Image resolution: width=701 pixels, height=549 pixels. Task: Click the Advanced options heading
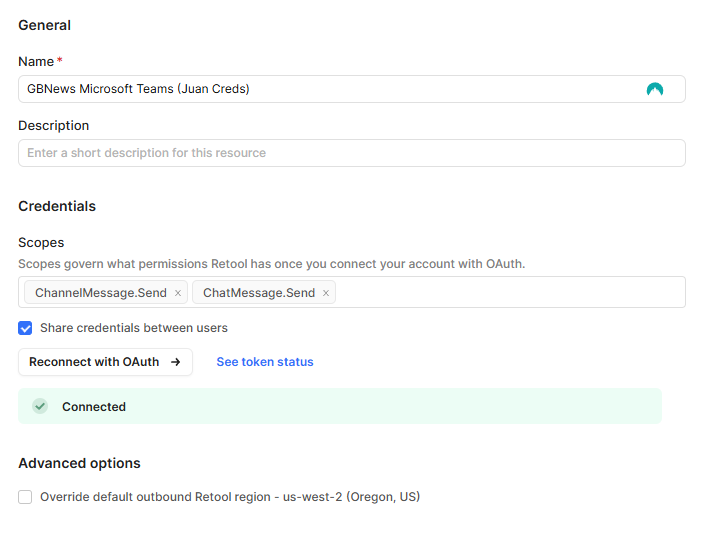click(x=79, y=463)
